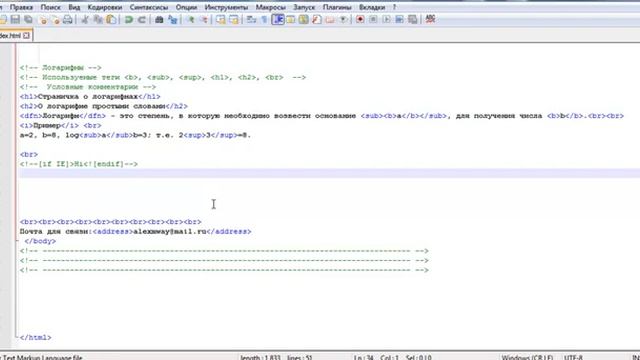Open the Запуск menu
The image size is (640, 360).
[304, 7]
